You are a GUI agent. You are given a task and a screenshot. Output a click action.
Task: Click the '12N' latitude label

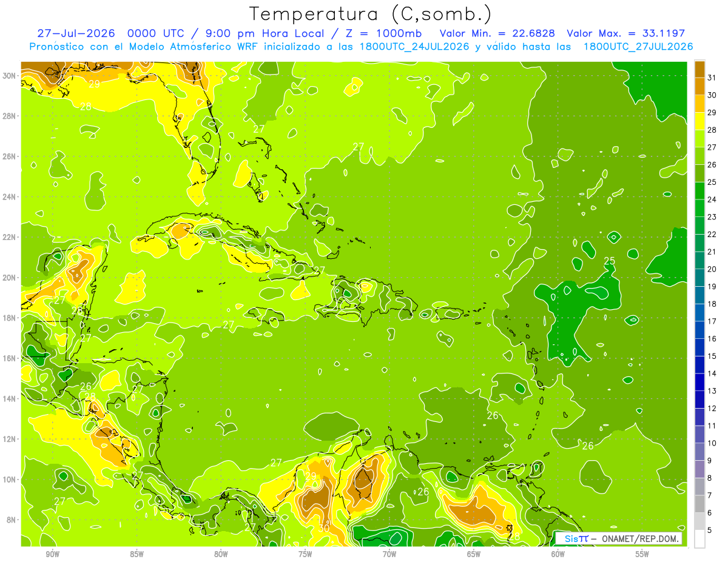10,439
